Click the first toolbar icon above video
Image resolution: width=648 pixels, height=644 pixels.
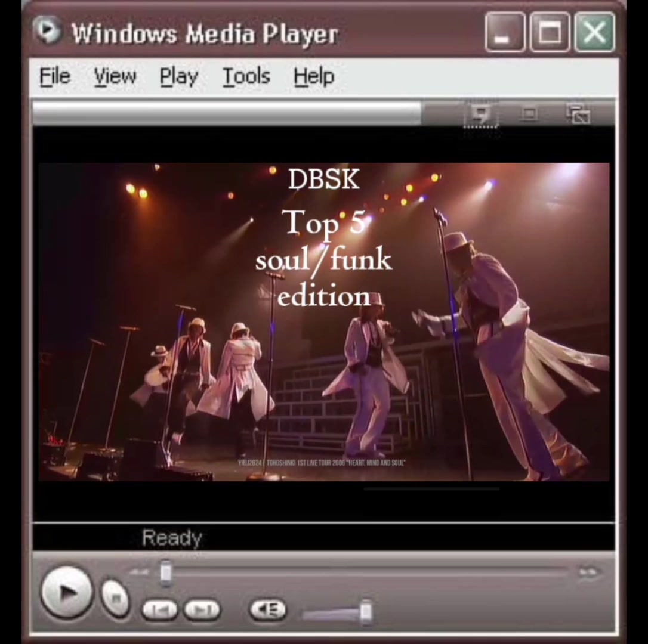[x=480, y=114]
